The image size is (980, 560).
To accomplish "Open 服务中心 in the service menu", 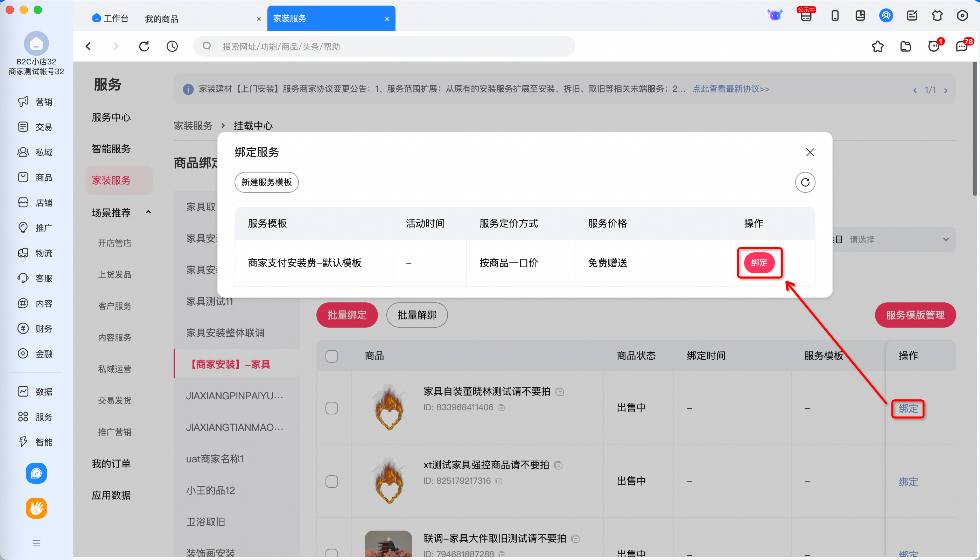I will click(x=111, y=117).
